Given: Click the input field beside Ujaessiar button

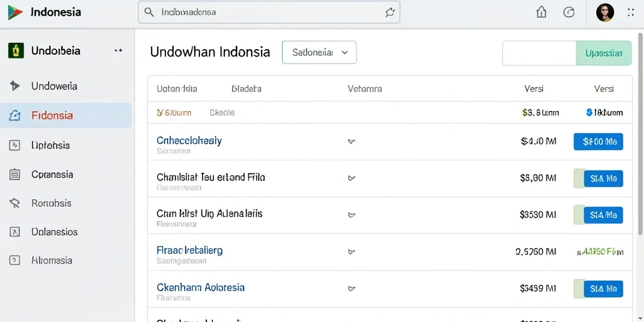Looking at the screenshot, I should 539,53.
